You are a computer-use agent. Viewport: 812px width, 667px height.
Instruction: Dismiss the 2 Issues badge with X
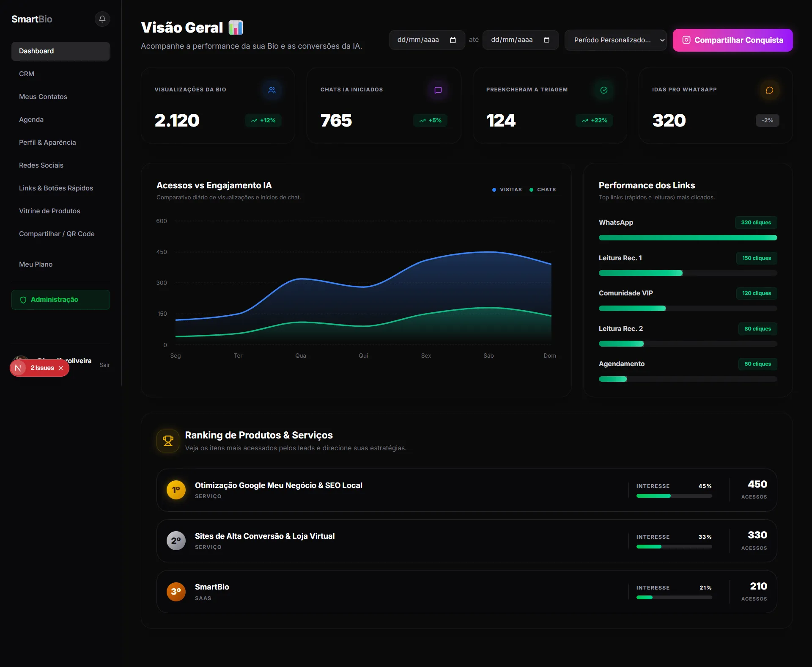(61, 368)
